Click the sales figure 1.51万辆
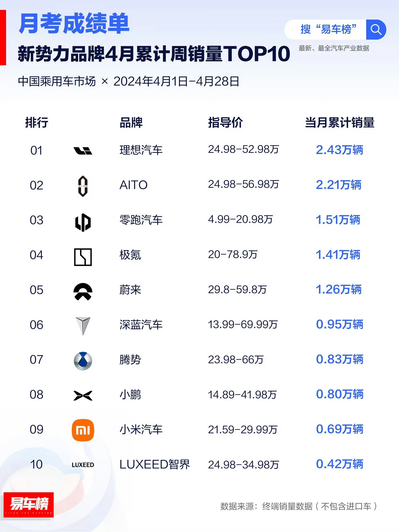Viewport: 399px width, 532px height. point(338,220)
